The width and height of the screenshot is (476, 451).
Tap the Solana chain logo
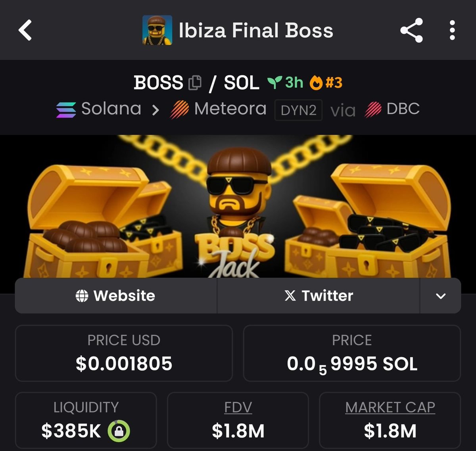[x=66, y=110]
